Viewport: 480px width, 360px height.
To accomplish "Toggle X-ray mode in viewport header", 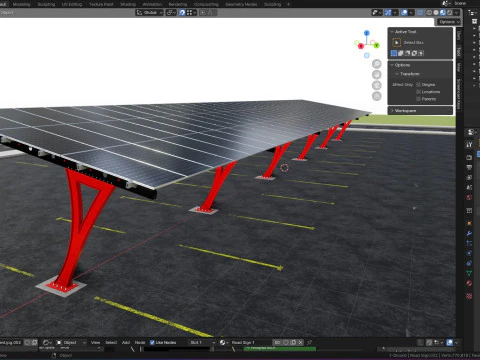I will click(420, 13).
